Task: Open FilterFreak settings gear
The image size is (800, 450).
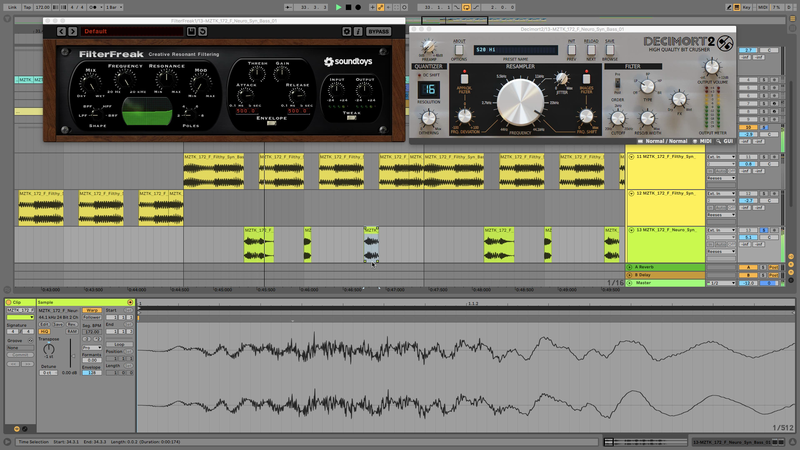Action: click(346, 31)
